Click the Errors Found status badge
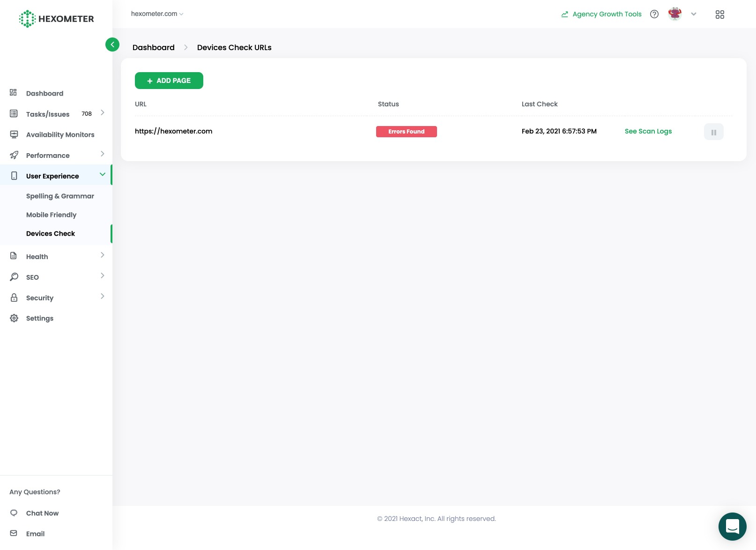The width and height of the screenshot is (756, 550). tap(407, 132)
